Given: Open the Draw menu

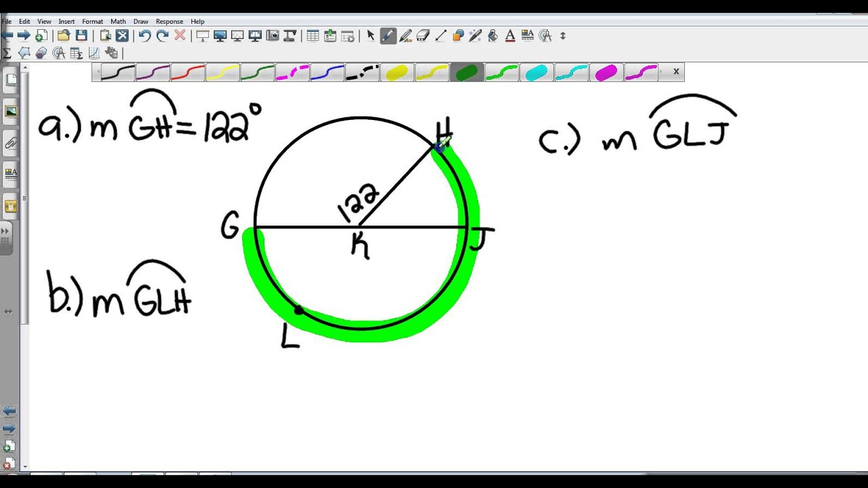Looking at the screenshot, I should click(x=140, y=22).
